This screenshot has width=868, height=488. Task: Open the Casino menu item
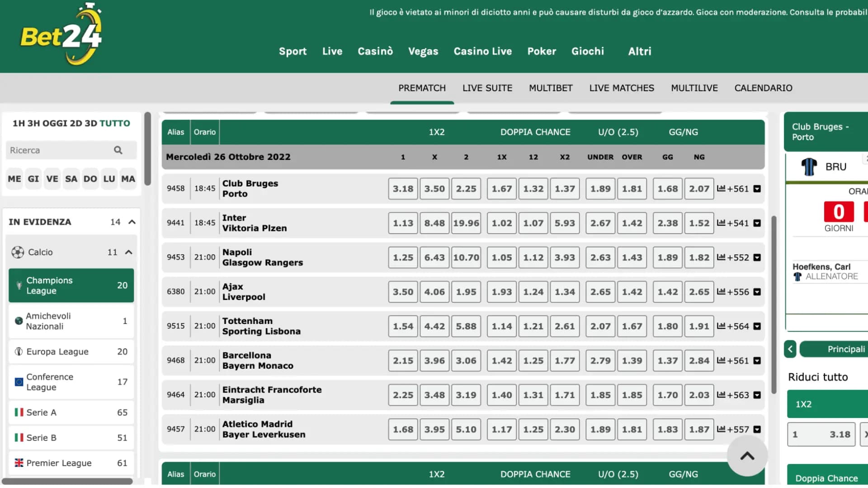375,51
